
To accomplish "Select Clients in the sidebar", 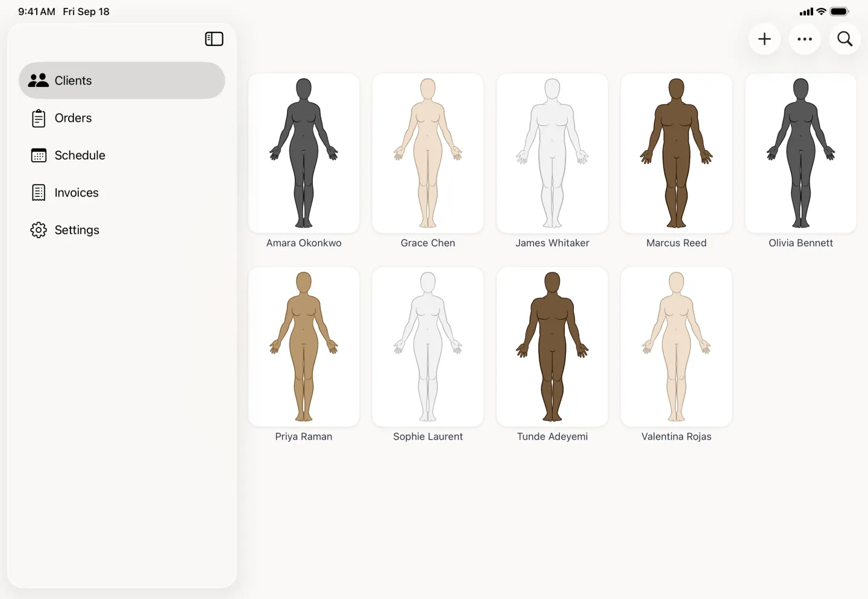I will [122, 80].
